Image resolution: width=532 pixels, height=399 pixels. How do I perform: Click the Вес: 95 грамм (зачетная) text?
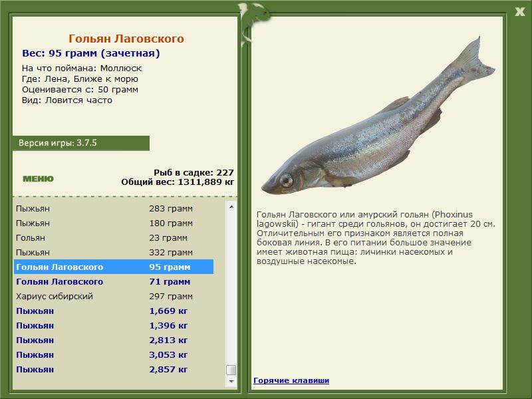[x=91, y=53]
